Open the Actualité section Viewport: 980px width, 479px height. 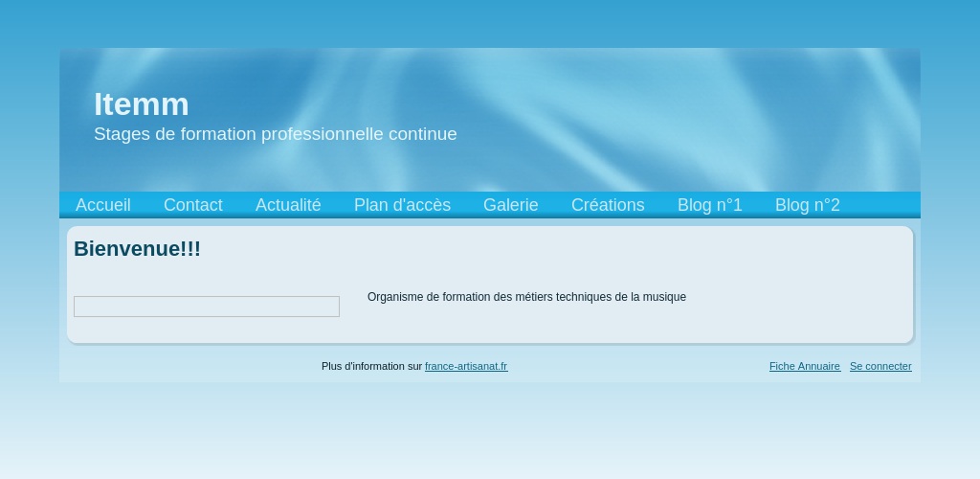point(288,205)
